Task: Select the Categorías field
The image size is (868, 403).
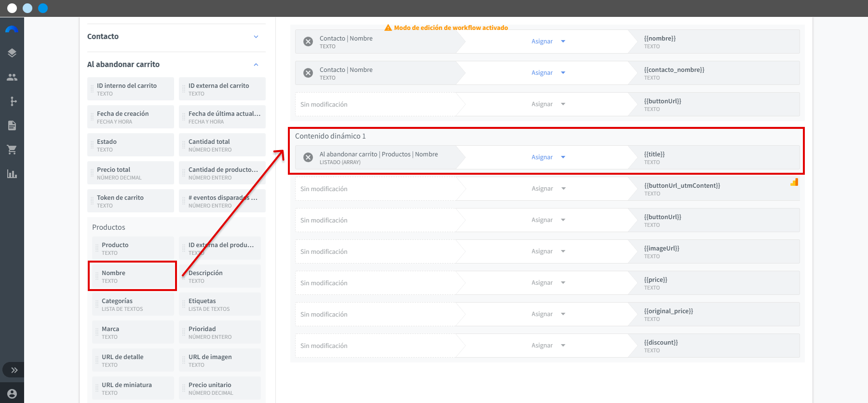Action: tap(133, 304)
